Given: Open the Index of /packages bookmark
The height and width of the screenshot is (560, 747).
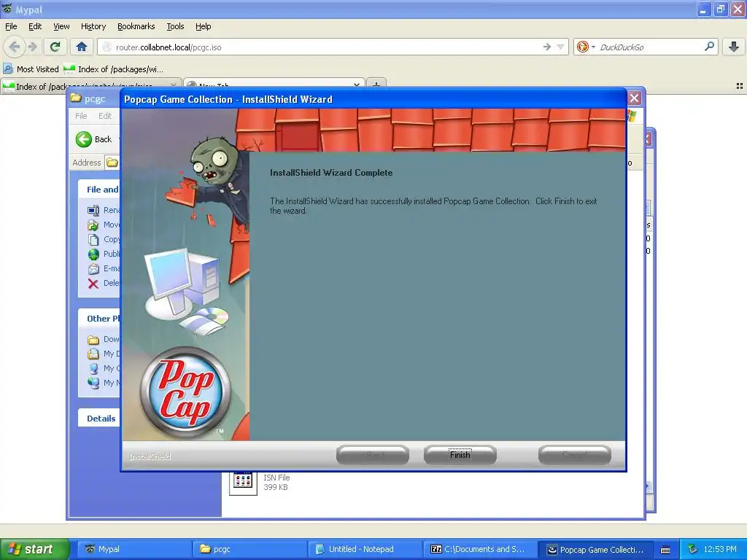Looking at the screenshot, I should click(114, 69).
